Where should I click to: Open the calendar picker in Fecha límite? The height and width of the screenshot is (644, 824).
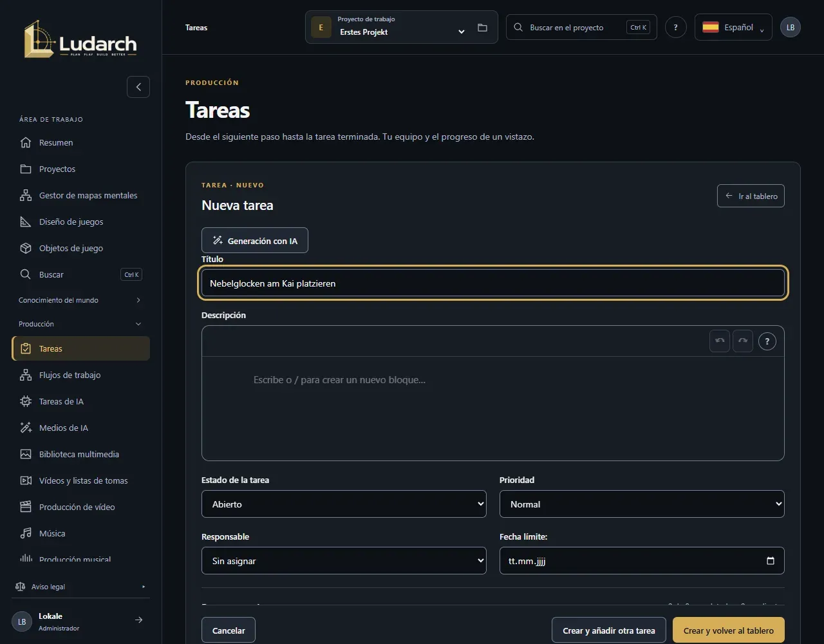tap(771, 561)
